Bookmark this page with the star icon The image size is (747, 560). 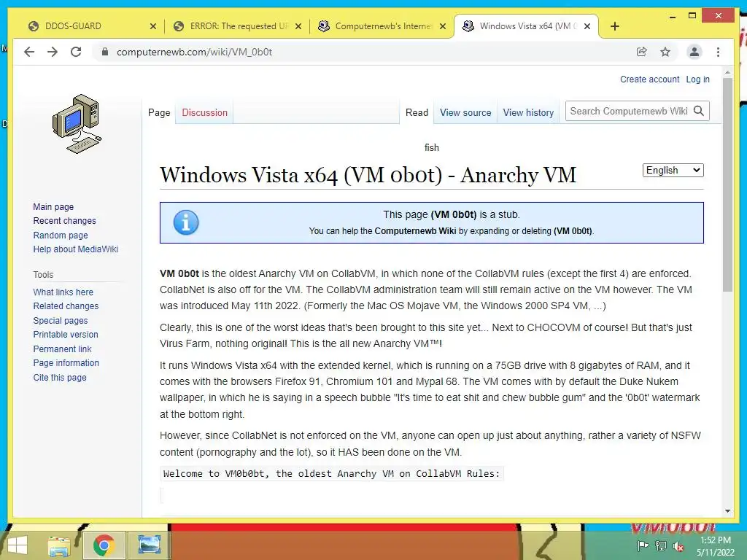665,52
